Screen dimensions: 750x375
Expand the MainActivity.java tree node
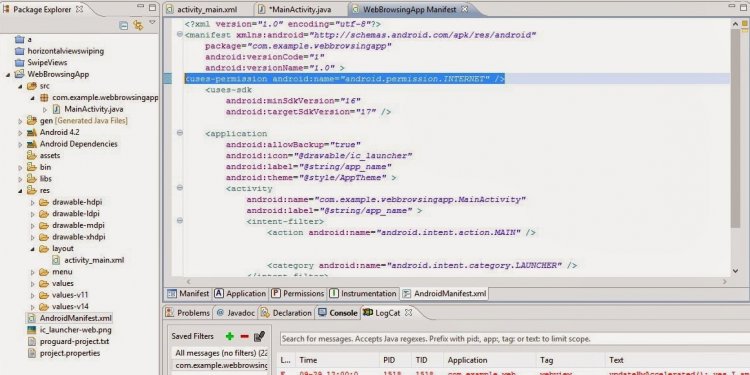click(x=45, y=110)
